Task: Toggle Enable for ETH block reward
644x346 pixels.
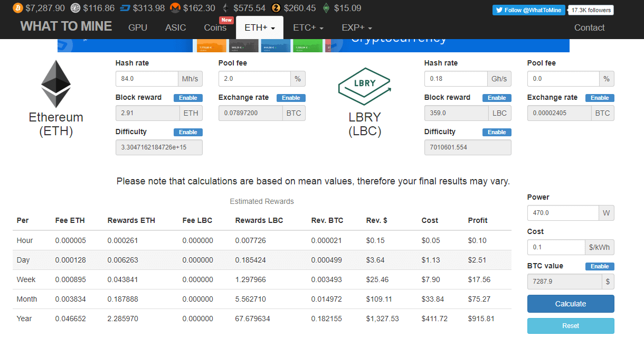Action: click(188, 98)
